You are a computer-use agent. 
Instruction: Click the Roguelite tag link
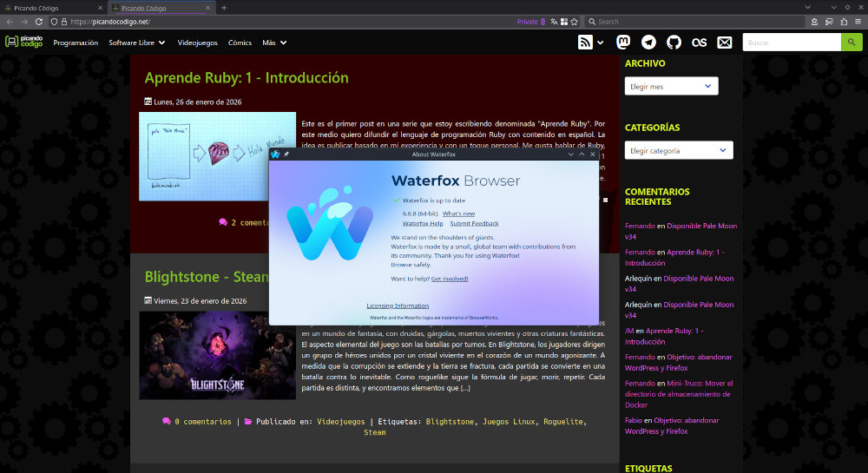[x=563, y=422]
